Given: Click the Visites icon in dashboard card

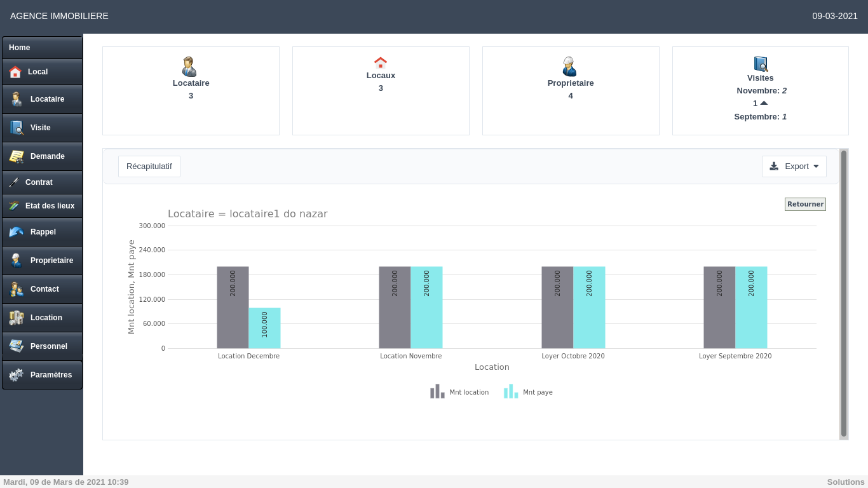Looking at the screenshot, I should click(761, 64).
